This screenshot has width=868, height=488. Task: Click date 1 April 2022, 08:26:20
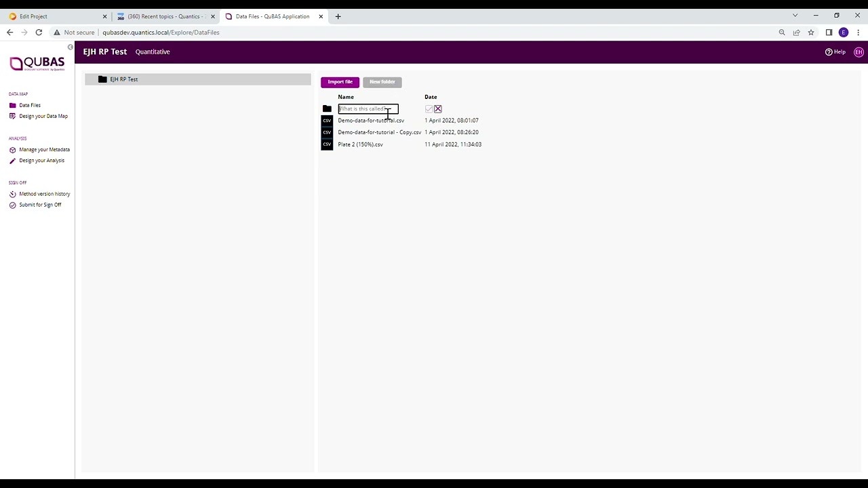pos(452,132)
